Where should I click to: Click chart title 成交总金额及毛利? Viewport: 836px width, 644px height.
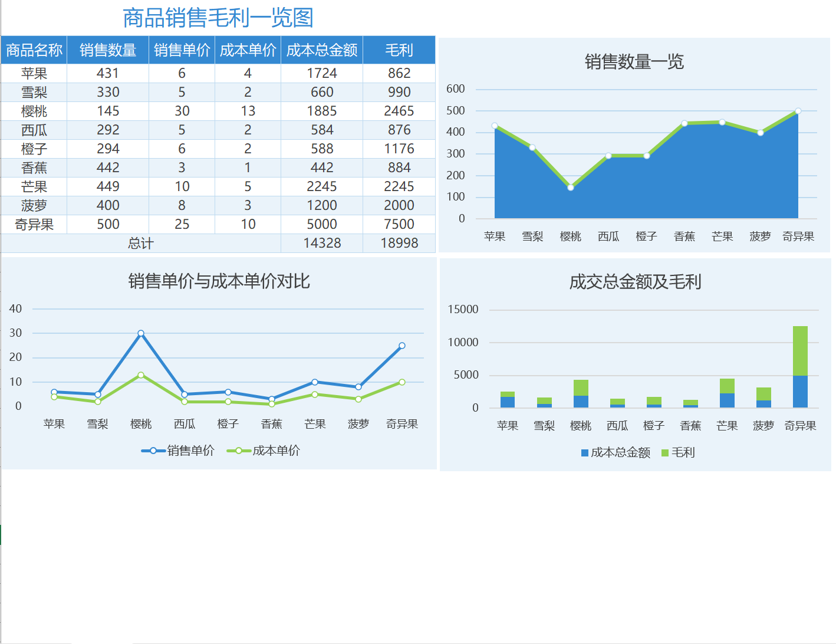[635, 282]
